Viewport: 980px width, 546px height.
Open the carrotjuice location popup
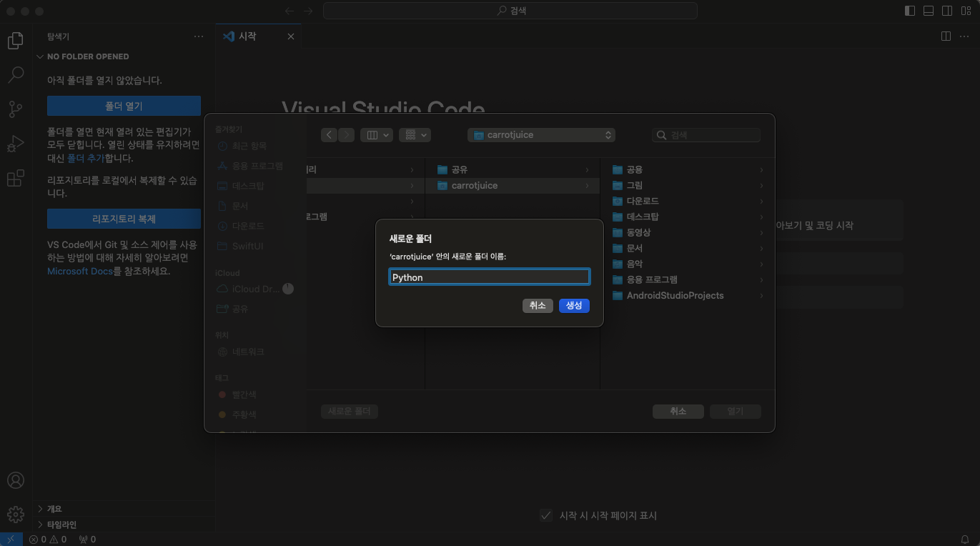point(541,134)
